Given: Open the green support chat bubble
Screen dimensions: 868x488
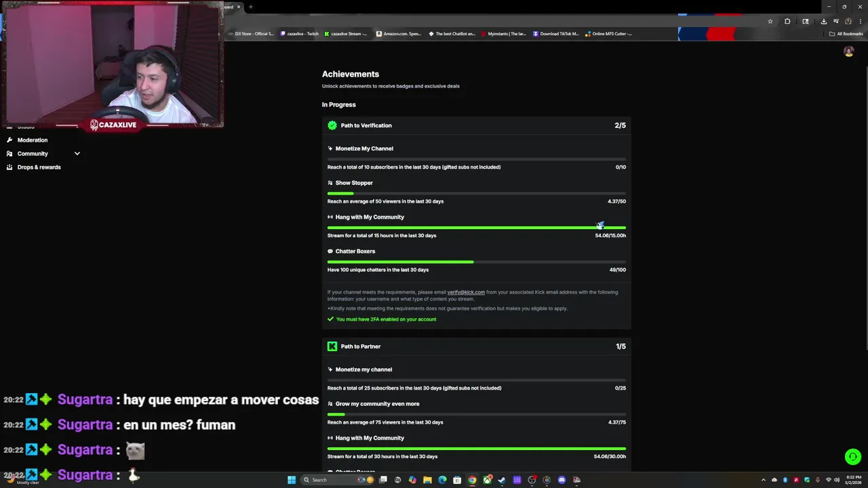Looking at the screenshot, I should click(x=853, y=457).
